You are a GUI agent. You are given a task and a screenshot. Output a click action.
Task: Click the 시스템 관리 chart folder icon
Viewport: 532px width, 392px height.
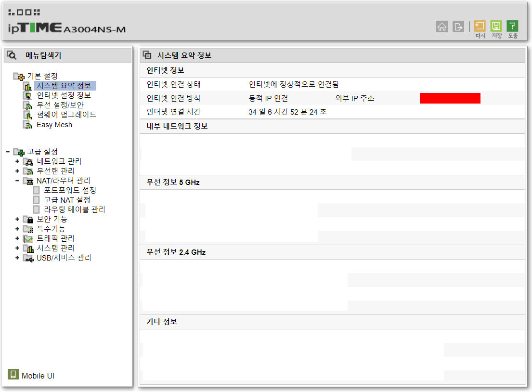pos(28,248)
